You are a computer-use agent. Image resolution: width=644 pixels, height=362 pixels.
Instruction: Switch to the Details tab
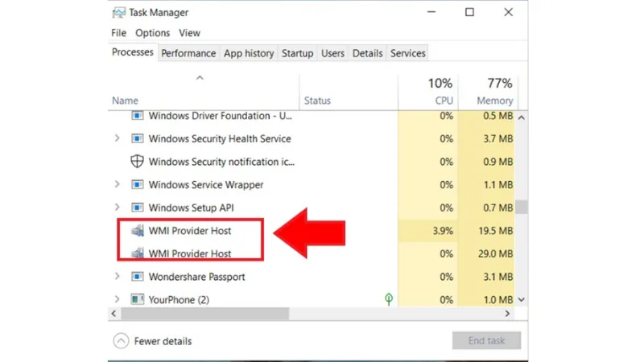(x=368, y=53)
